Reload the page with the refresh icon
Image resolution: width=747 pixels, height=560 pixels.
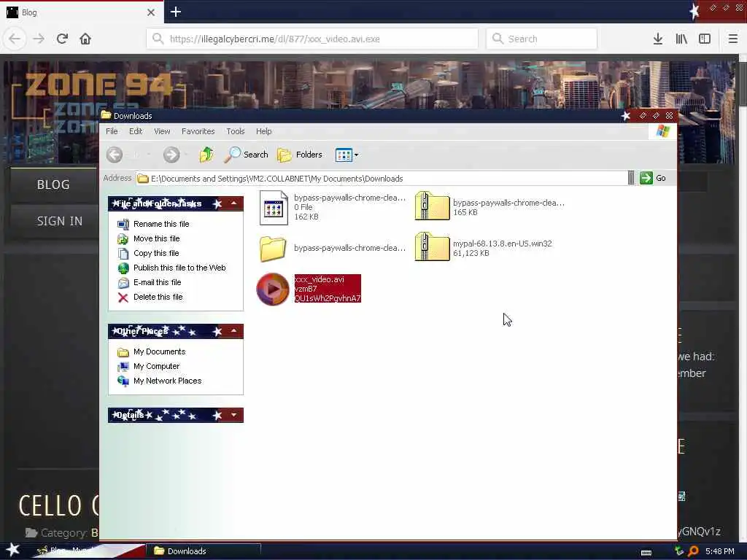[x=62, y=39]
